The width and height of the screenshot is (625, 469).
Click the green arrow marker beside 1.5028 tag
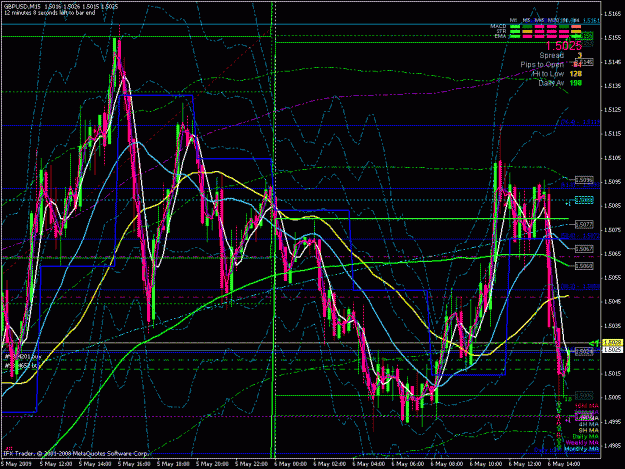(x=595, y=343)
